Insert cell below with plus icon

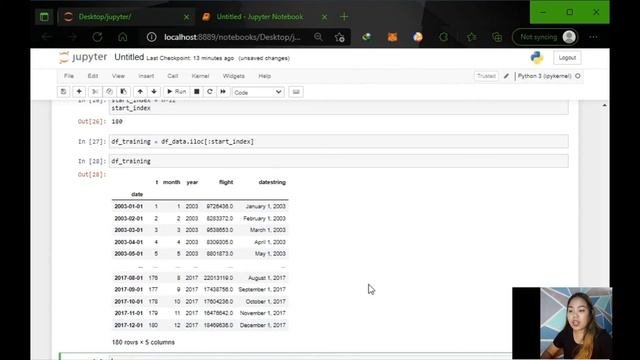point(79,92)
